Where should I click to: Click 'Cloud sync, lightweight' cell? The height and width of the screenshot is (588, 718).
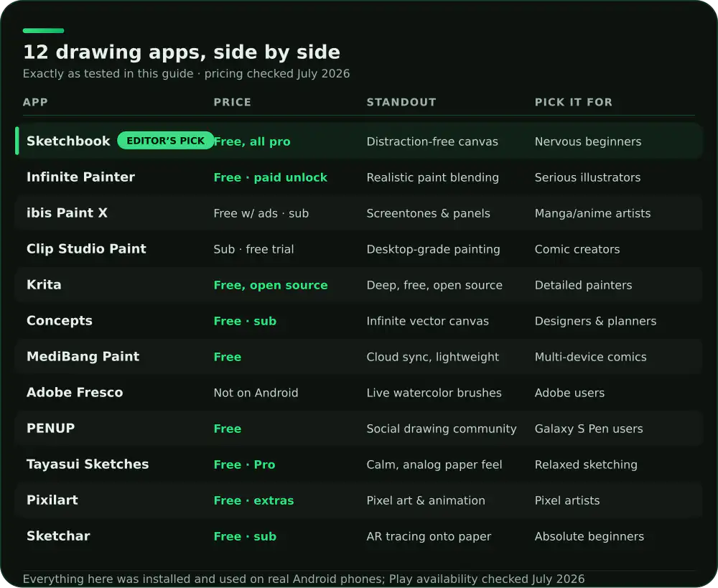432,357
